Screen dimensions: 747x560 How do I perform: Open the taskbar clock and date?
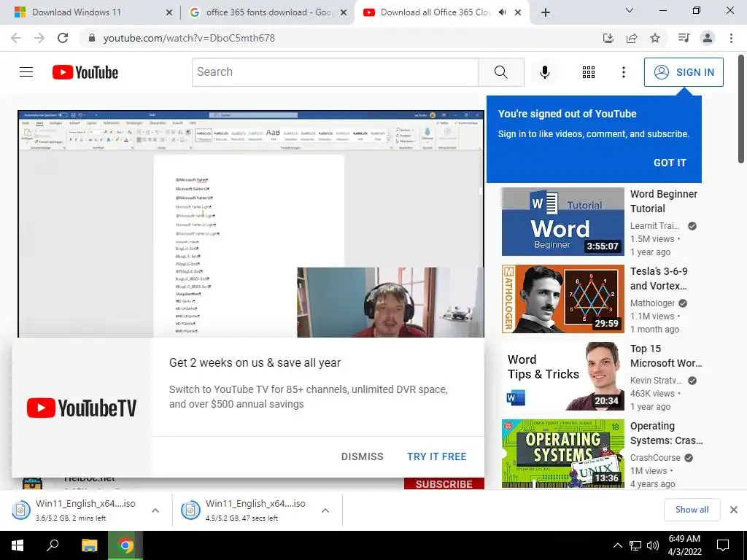click(x=684, y=545)
